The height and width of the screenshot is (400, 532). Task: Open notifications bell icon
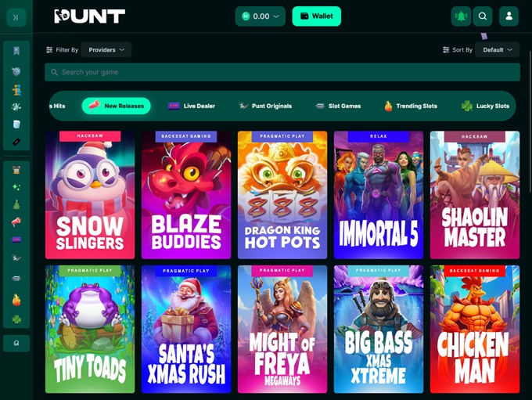461,16
